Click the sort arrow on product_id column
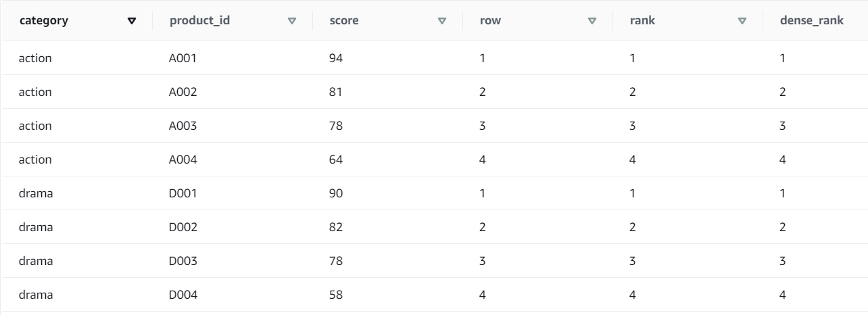Viewport: 868px width, 315px height. [x=292, y=21]
